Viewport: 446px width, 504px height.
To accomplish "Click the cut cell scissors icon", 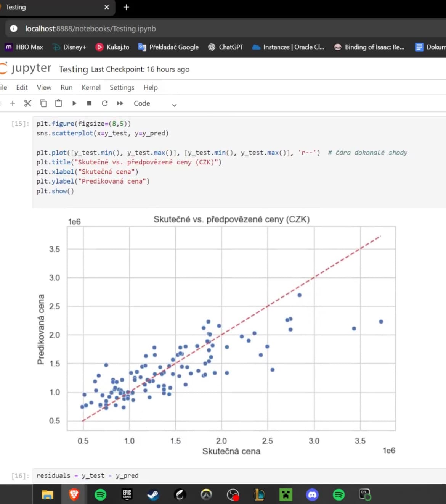I will 27,103.
